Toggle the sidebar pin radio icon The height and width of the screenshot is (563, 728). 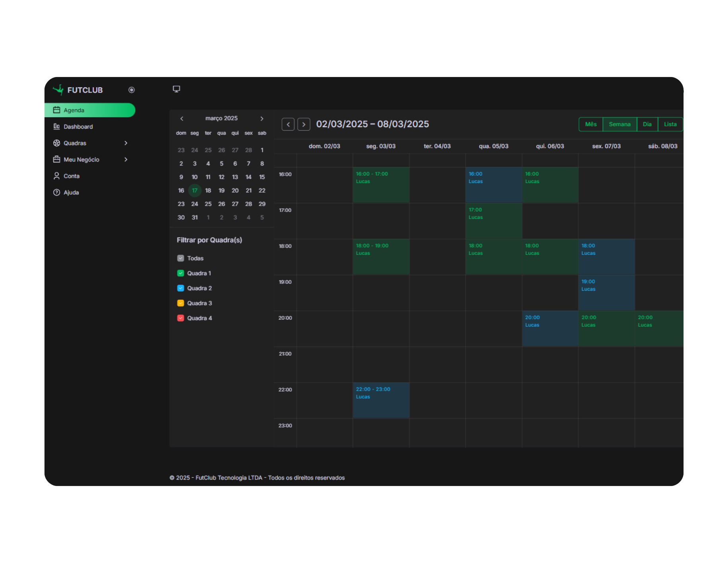pos(132,90)
